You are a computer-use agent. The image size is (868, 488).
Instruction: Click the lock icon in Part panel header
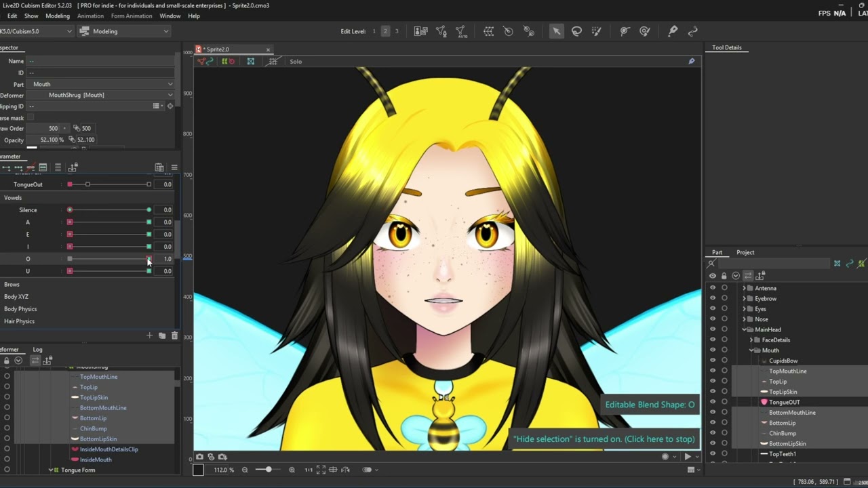point(724,276)
